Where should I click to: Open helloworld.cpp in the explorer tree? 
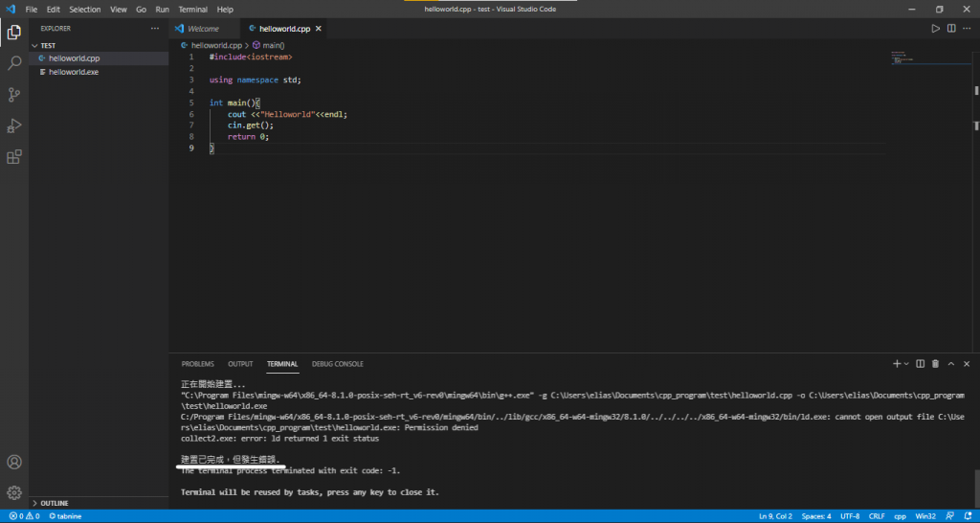99,58
